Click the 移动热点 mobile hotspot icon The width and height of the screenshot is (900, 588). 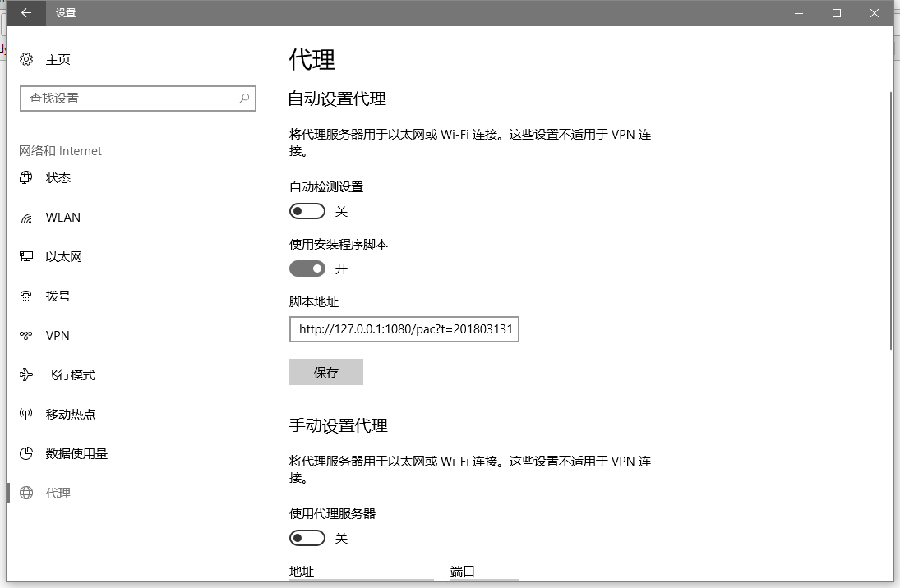pyautogui.click(x=25, y=414)
